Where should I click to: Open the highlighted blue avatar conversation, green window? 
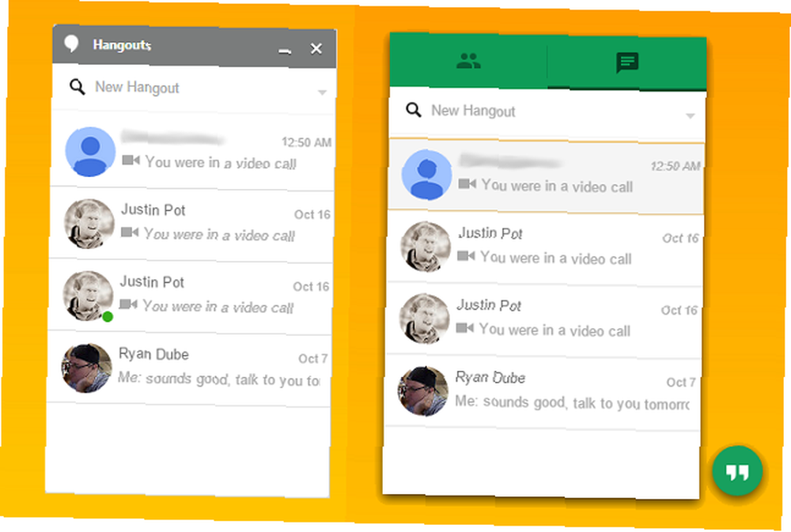[x=546, y=175]
